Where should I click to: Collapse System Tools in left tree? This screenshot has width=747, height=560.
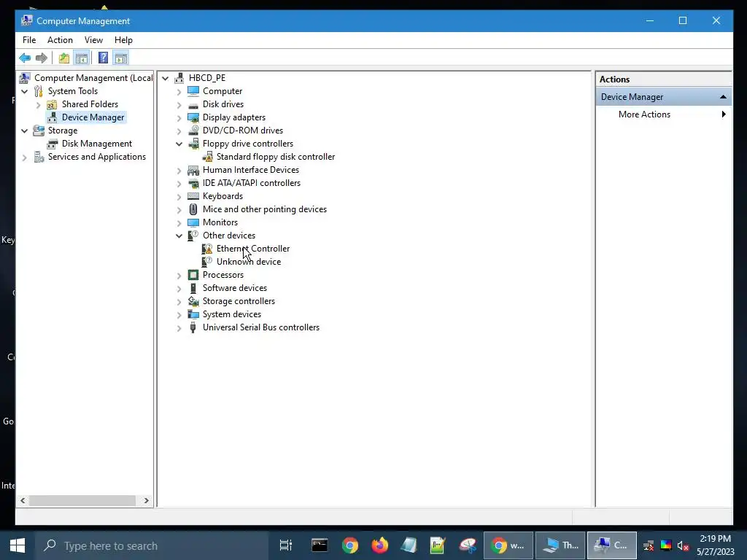(25, 91)
